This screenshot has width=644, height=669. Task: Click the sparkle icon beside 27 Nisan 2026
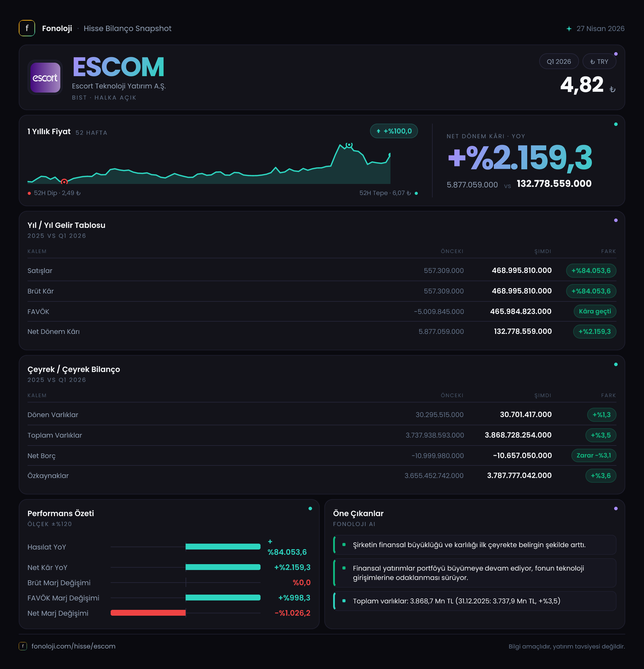tap(568, 29)
